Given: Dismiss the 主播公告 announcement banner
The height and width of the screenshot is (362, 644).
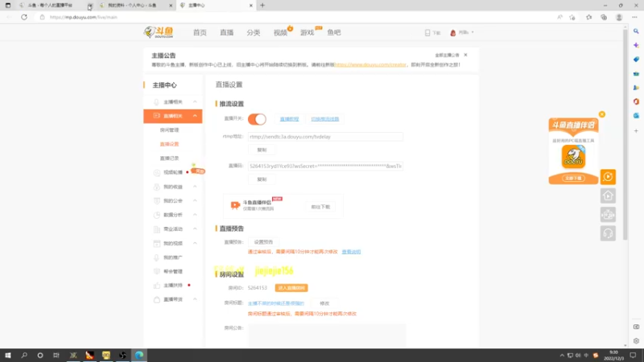Looking at the screenshot, I should click(x=465, y=55).
